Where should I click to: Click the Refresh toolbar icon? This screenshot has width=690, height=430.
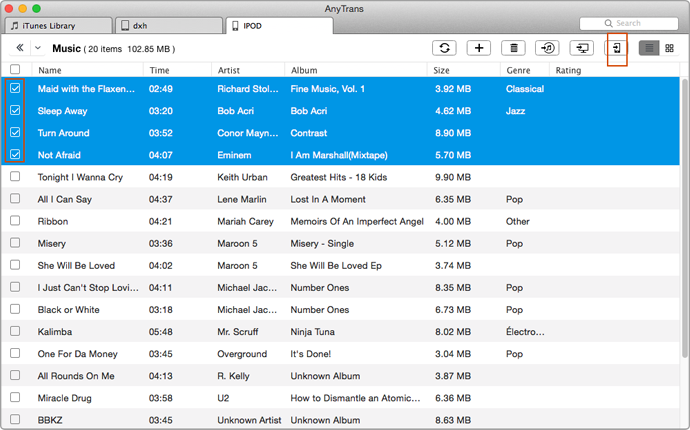[x=444, y=48]
